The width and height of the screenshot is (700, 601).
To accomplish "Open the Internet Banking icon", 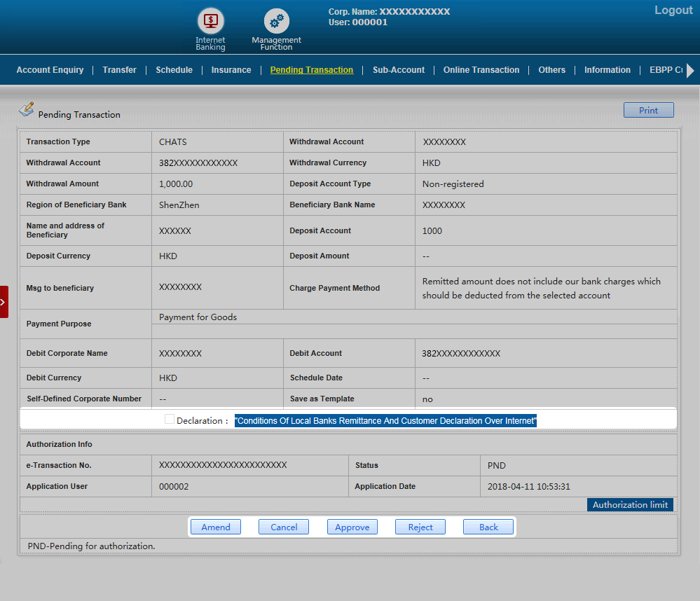I will pyautogui.click(x=210, y=21).
